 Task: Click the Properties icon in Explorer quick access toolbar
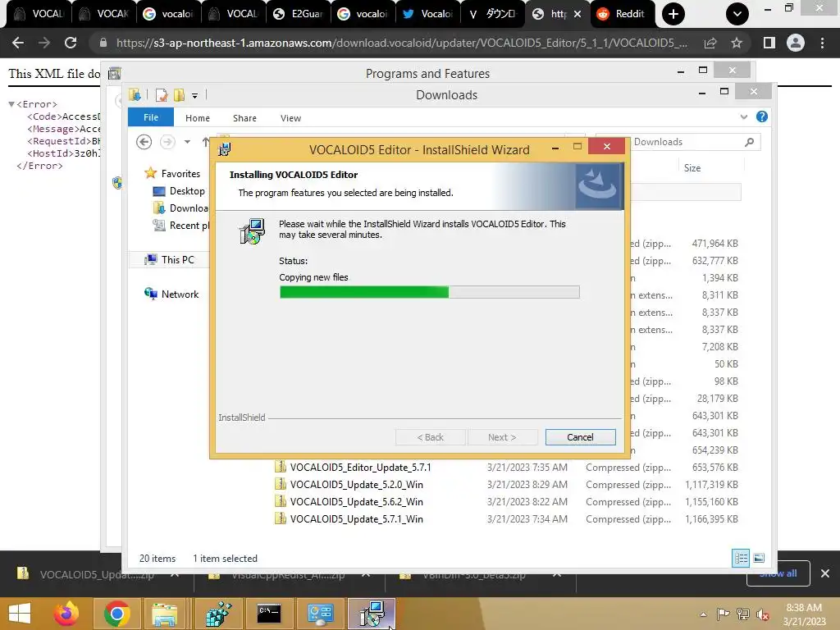click(x=162, y=95)
